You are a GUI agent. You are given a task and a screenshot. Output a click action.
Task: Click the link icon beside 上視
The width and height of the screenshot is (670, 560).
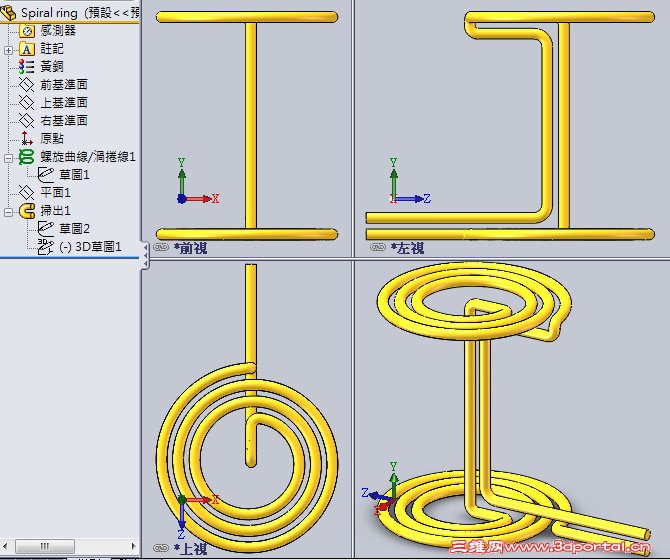(161, 548)
